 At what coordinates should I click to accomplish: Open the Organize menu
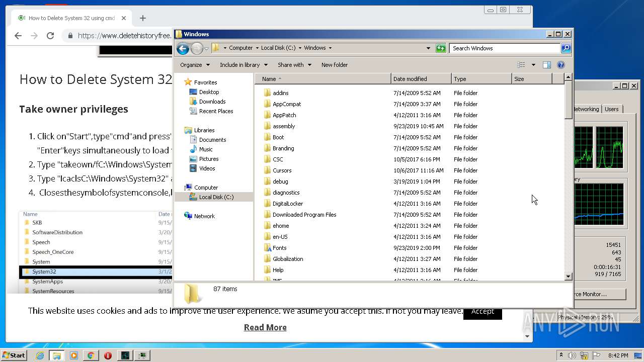click(x=195, y=65)
